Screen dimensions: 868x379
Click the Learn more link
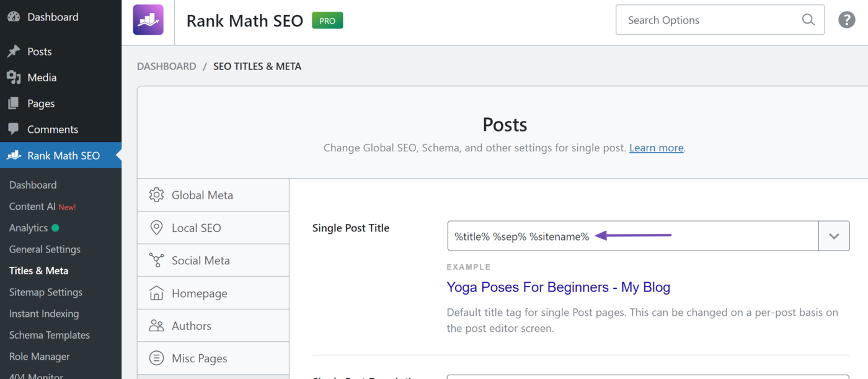coord(657,148)
